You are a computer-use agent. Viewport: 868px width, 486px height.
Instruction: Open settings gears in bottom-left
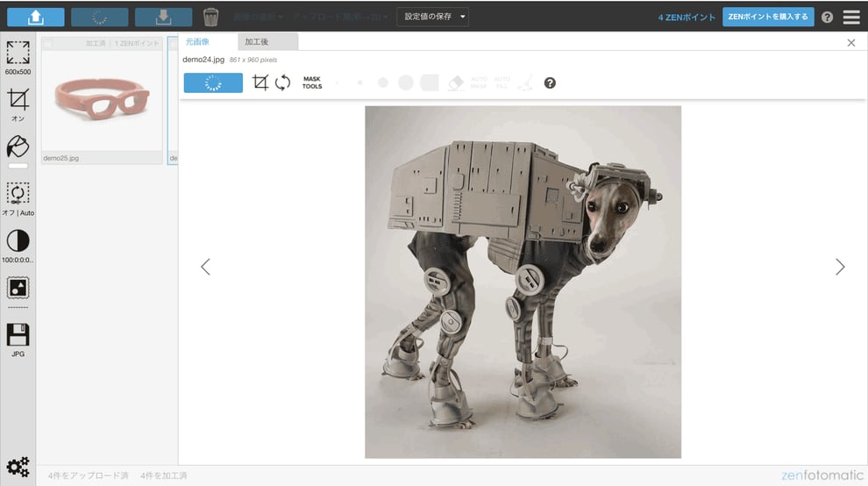pyautogui.click(x=18, y=468)
